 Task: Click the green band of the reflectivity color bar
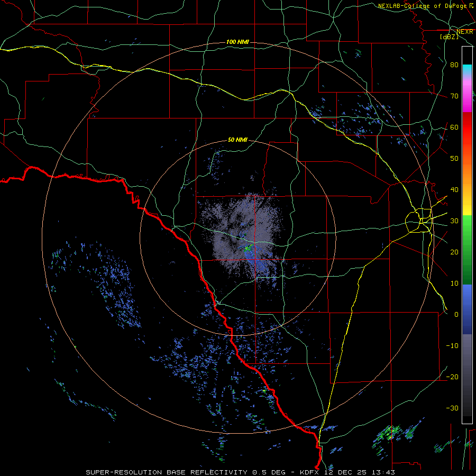click(x=467, y=250)
